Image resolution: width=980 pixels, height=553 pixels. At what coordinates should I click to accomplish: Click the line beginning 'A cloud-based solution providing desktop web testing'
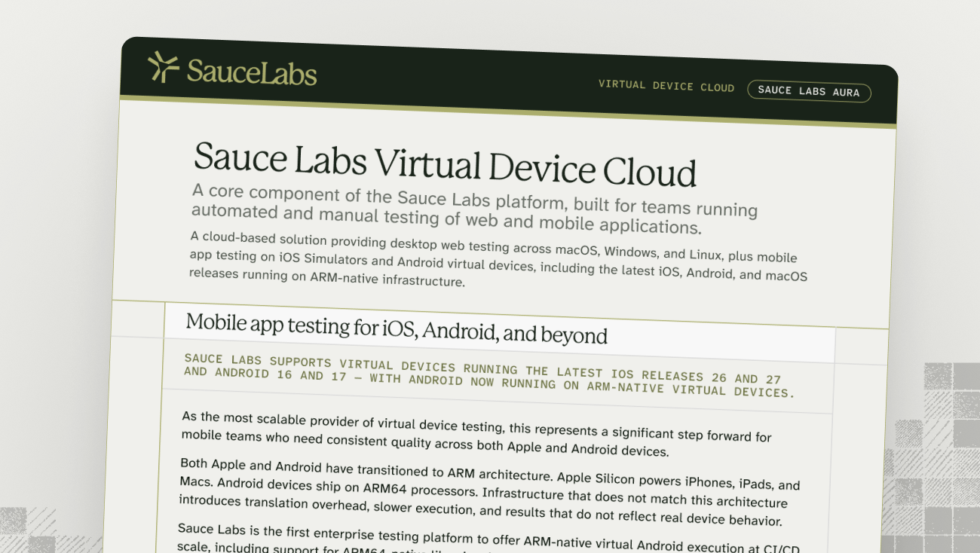coord(493,247)
